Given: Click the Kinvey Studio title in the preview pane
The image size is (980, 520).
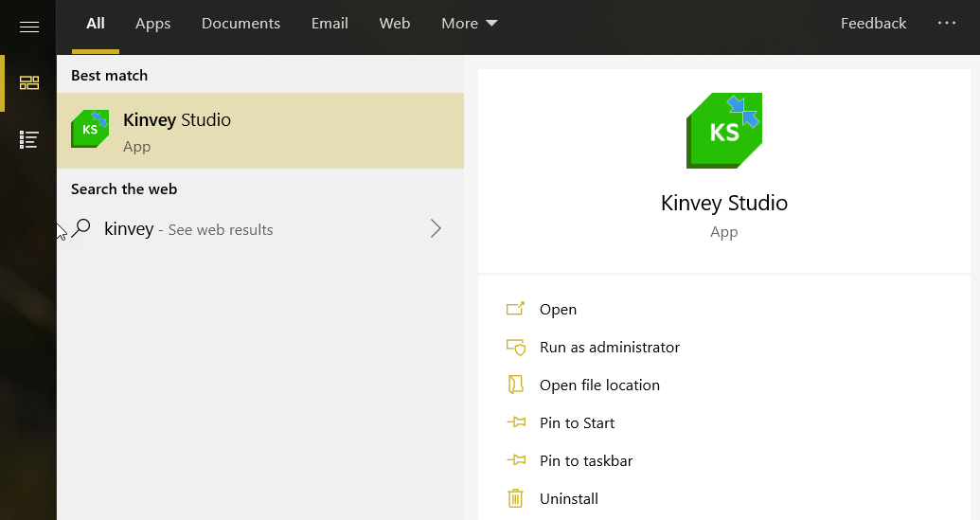Looking at the screenshot, I should click(723, 203).
